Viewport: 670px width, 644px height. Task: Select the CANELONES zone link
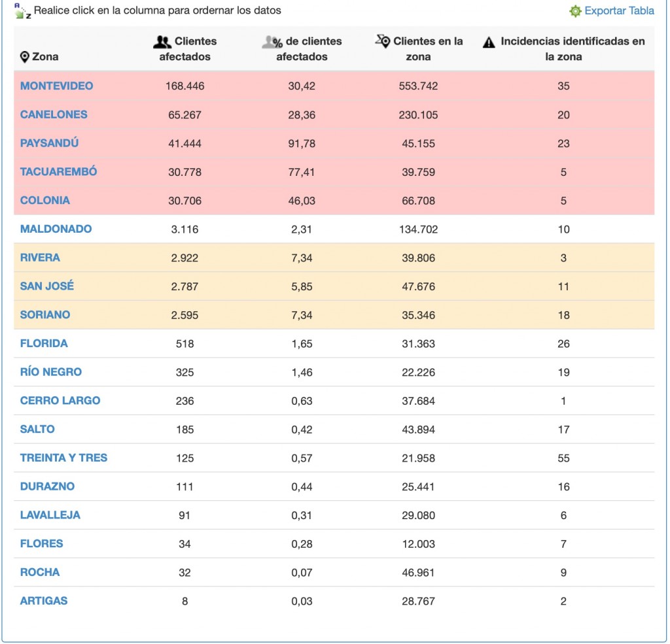click(54, 114)
